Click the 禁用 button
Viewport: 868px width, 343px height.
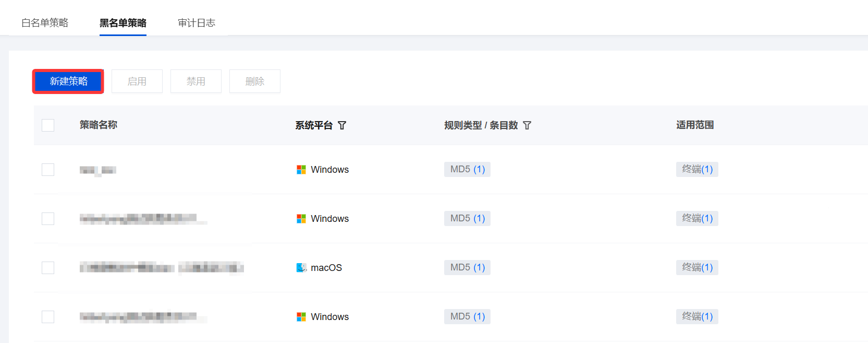tap(196, 81)
